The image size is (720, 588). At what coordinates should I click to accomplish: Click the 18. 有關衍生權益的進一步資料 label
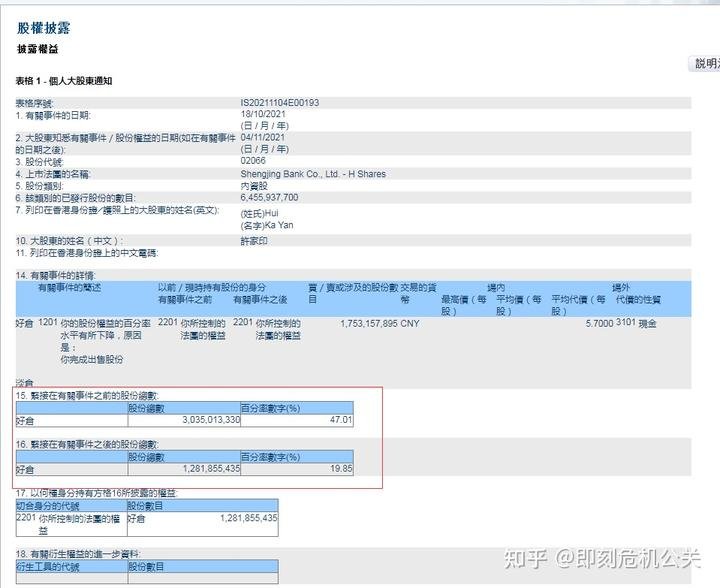78,554
